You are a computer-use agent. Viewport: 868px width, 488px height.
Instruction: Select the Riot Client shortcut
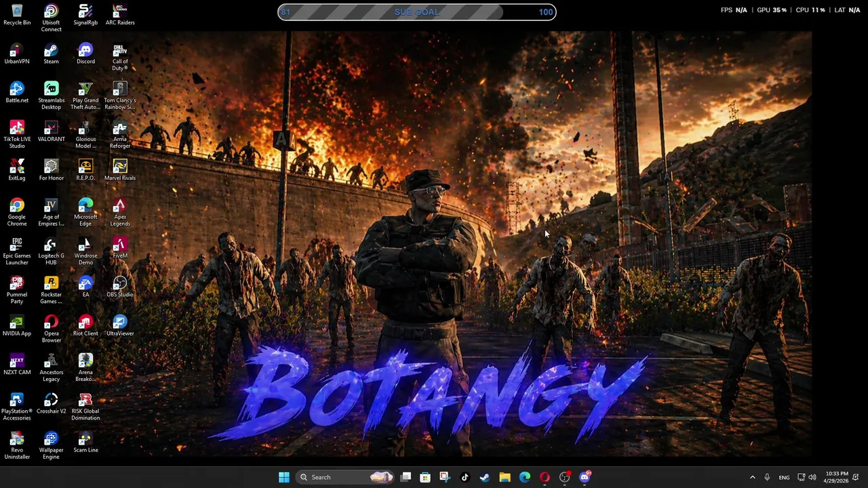coord(85,325)
